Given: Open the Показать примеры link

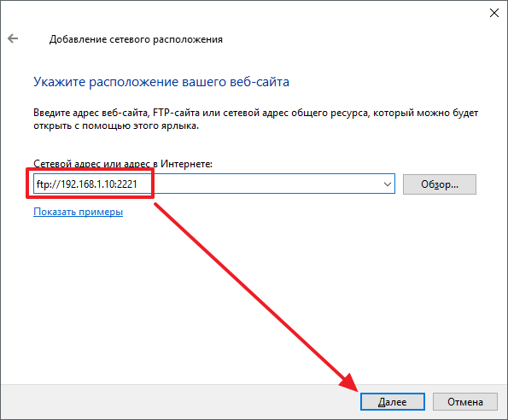Looking at the screenshot, I should click(78, 212).
